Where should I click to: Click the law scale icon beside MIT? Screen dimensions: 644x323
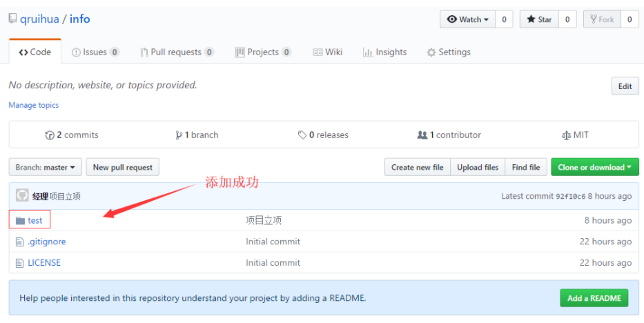pos(567,135)
